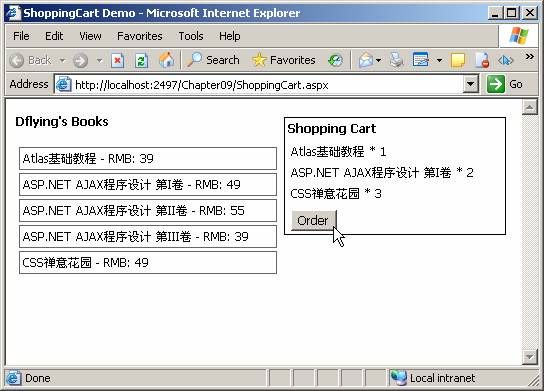This screenshot has width=544, height=391.
Task: Go to Home page icon
Action: [167, 60]
